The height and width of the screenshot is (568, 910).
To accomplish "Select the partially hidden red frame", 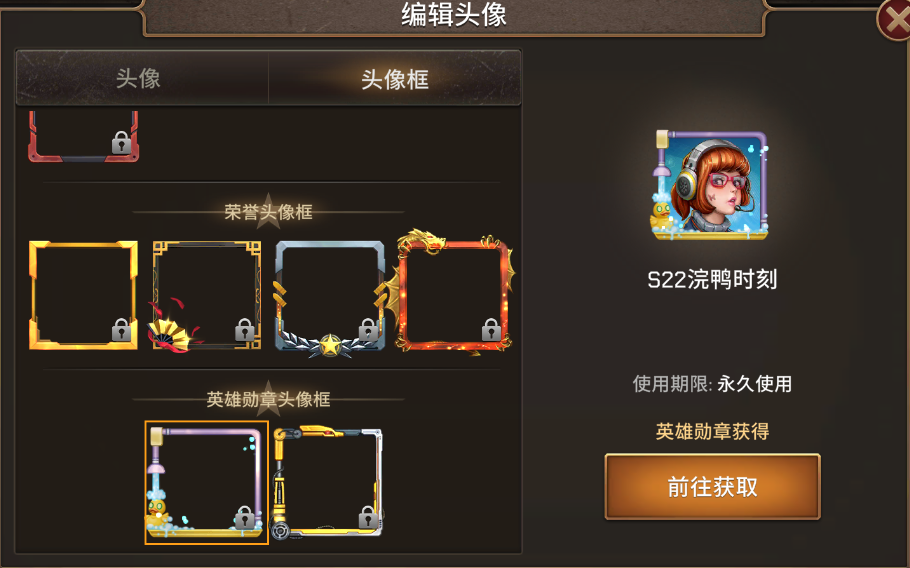I will [x=84, y=137].
